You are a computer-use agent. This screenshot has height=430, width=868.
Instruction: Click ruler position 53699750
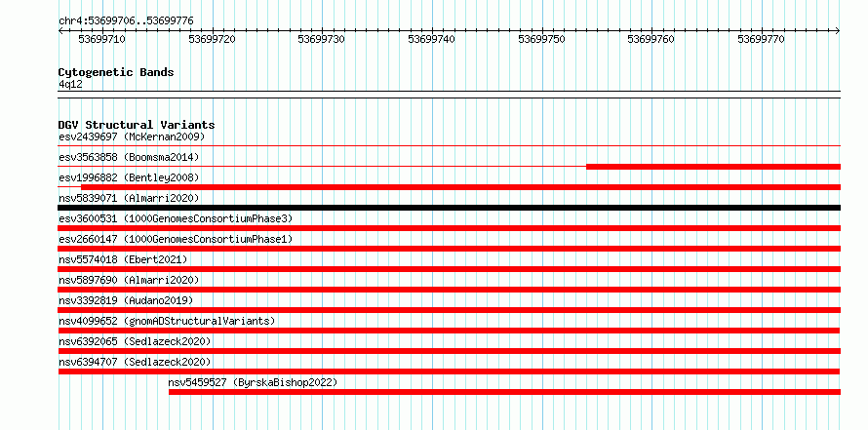541,40
